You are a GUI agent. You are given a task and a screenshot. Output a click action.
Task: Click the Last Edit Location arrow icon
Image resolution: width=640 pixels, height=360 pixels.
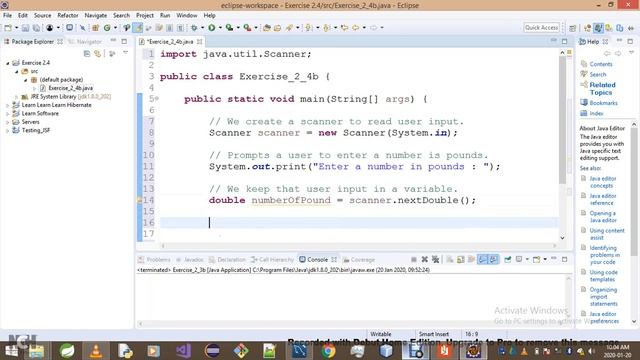(x=344, y=28)
